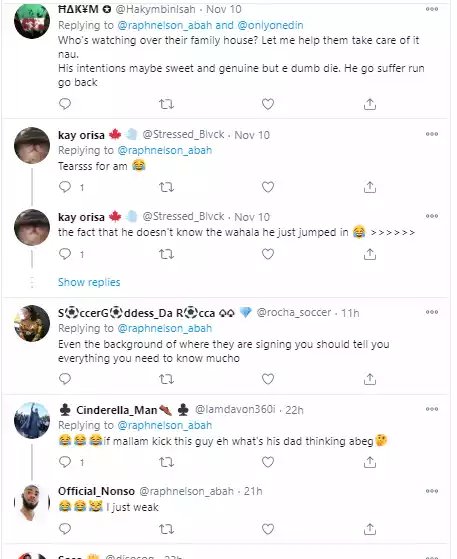Viewport: 457px width, 559px height.
Task: Open the @Stressed_Blvck handle in the 'Tearsss for am' tweet
Action: click(x=183, y=134)
